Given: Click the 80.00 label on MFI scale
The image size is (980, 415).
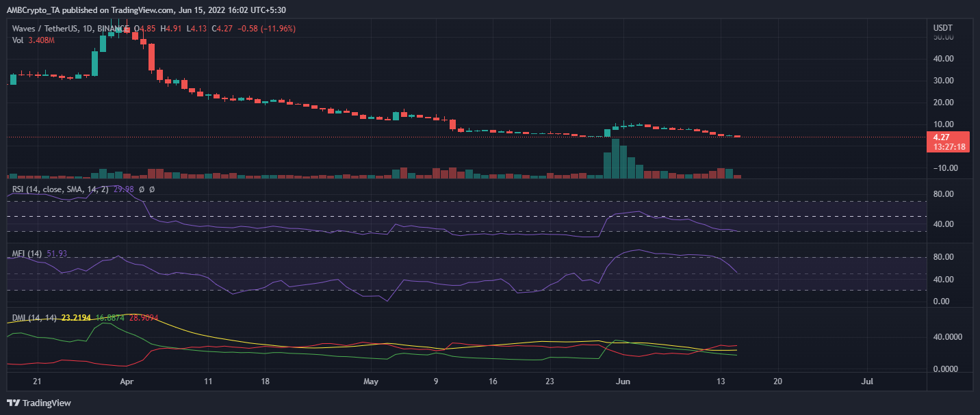Looking at the screenshot, I should click(x=943, y=257).
